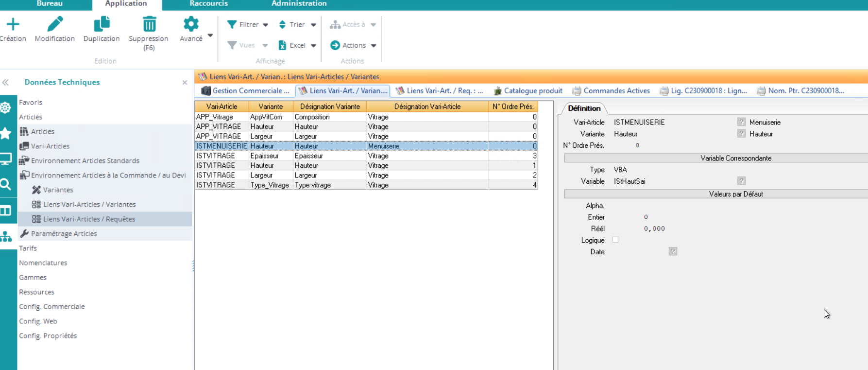Viewport: 868px width, 370px height.
Task: Click the star favorites sidebar icon
Action: click(x=6, y=133)
